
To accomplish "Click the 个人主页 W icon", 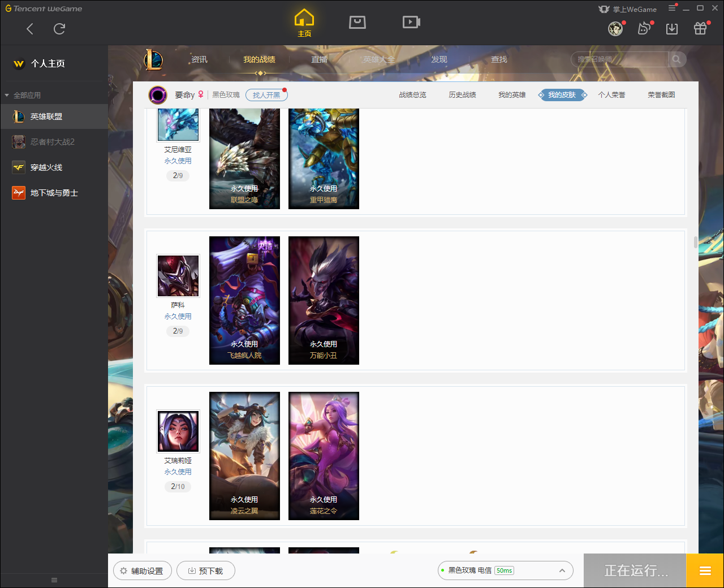I will [x=19, y=64].
